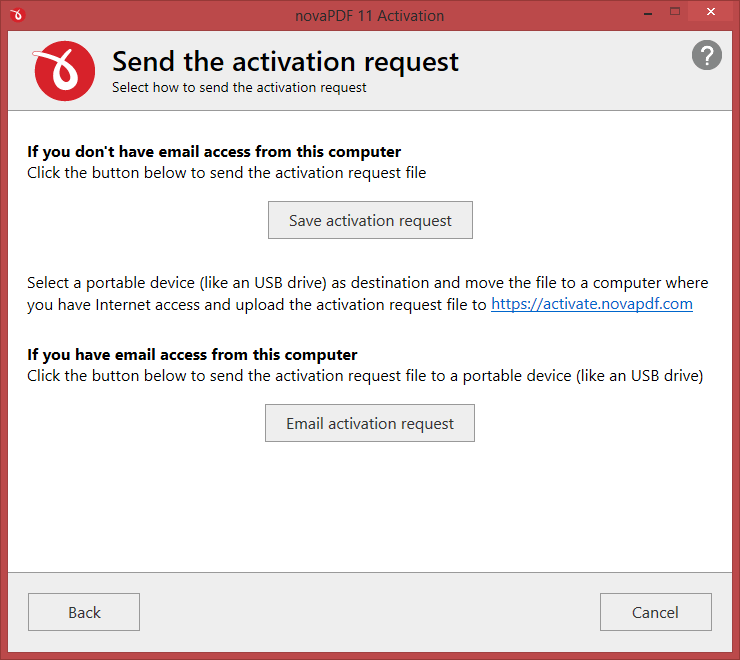
Task: Go Back to the previous step
Action: (84, 612)
